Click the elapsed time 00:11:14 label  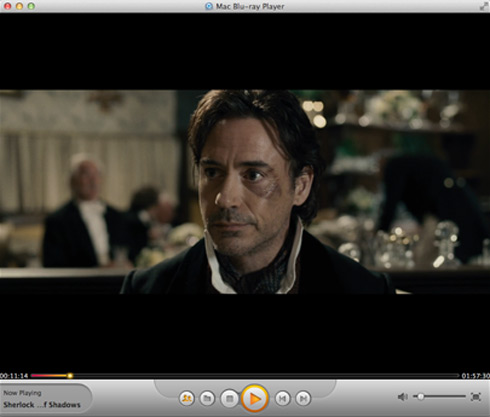14,376
